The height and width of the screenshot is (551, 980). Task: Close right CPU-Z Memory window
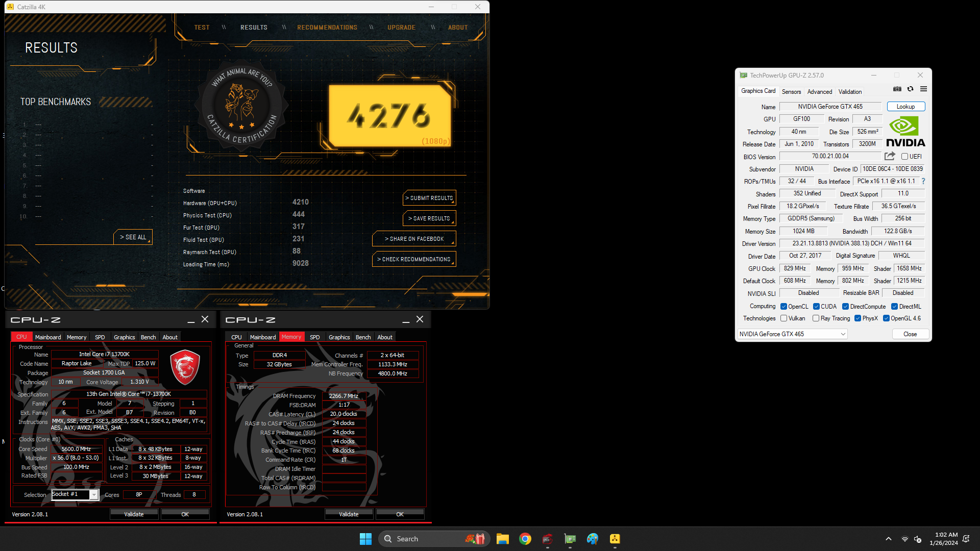coord(420,319)
